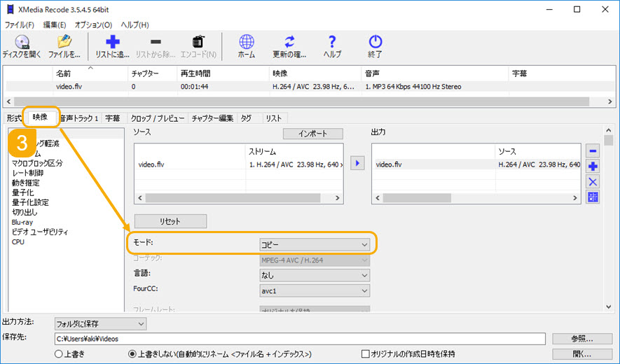The height and width of the screenshot is (364, 620).
Task: Open the disabled コーデック dropdown MPEG-4 AVC
Action: pos(315,260)
